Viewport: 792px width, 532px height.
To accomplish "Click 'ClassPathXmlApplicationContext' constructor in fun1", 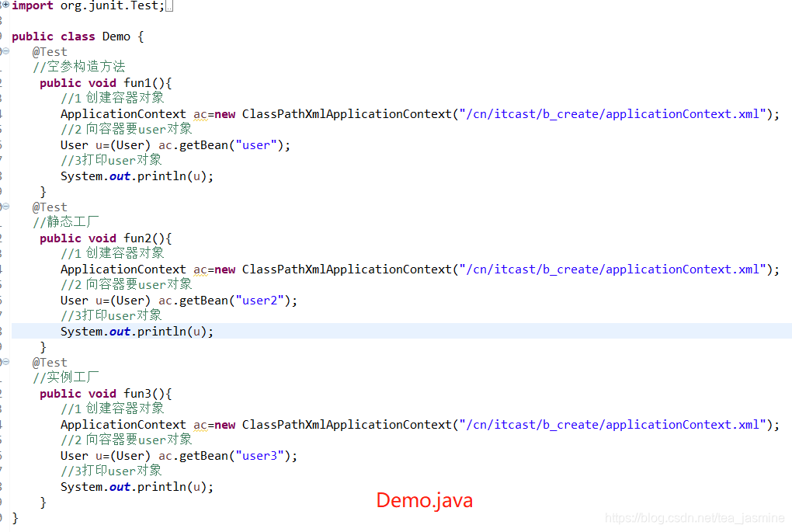I will [x=346, y=114].
